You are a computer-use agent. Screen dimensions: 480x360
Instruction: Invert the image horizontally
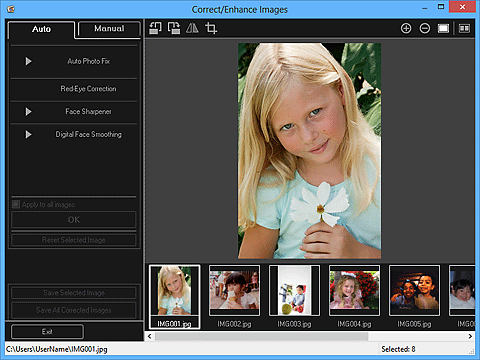(x=192, y=28)
